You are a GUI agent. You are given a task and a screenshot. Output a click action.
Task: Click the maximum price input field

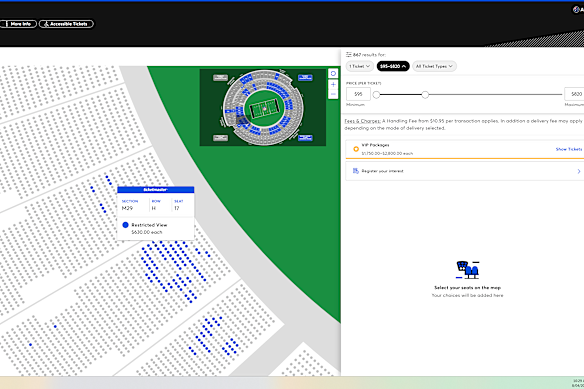[574, 94]
